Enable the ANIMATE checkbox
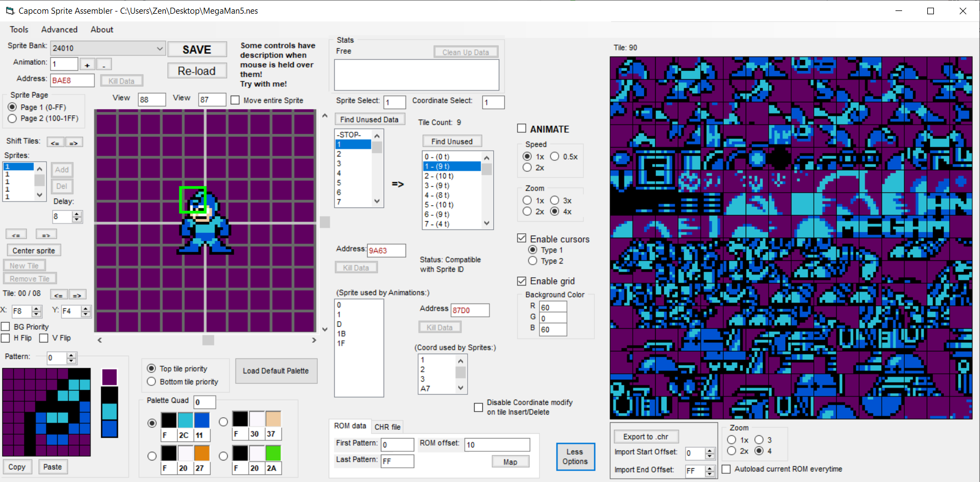Screen dimensions: 980x482 pyautogui.click(x=522, y=128)
